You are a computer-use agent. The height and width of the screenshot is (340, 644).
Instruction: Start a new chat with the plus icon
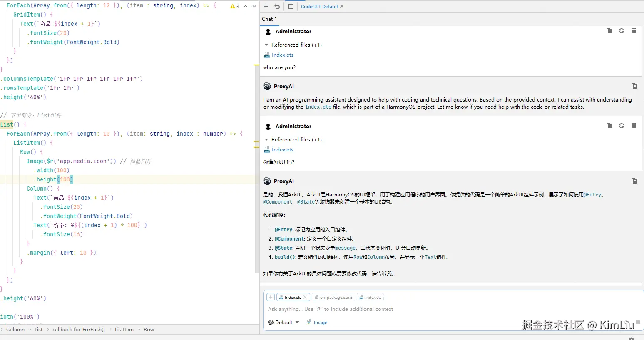point(266,7)
